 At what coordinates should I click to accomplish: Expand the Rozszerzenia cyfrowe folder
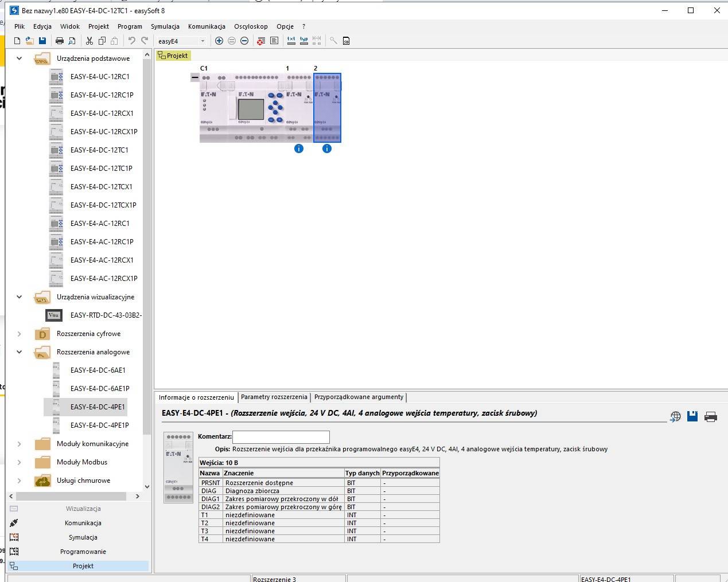[x=20, y=334]
